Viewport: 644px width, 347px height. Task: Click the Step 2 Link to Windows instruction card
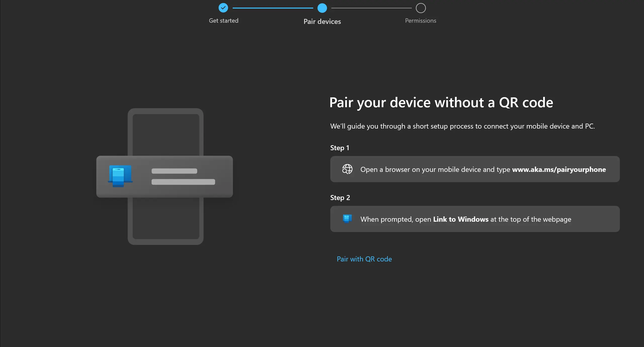475,219
